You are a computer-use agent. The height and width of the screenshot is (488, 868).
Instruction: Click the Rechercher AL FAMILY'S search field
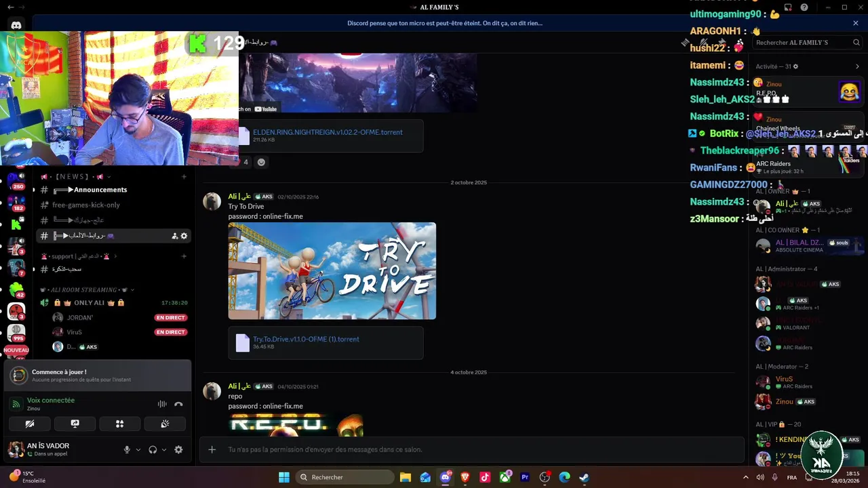808,42
